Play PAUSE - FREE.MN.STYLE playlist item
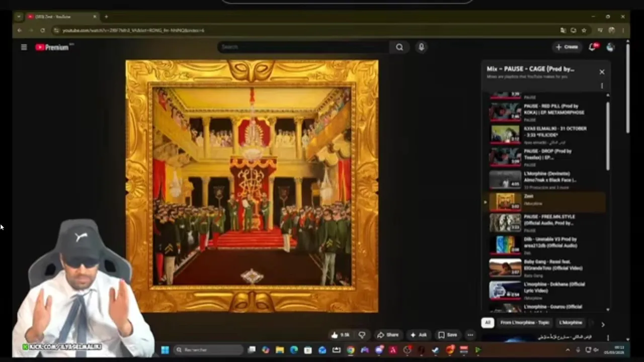The width and height of the screenshot is (644, 362). click(x=546, y=223)
